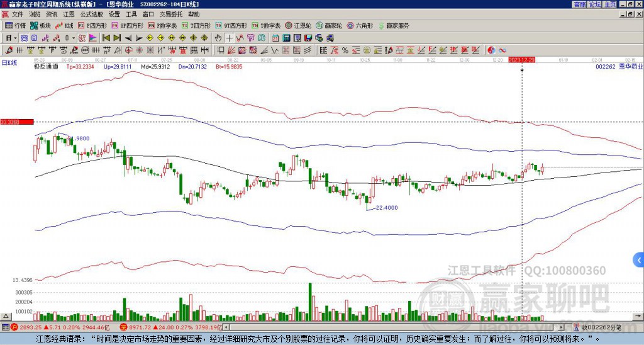
Task: Open the 帮助 menu
Action: (194, 14)
